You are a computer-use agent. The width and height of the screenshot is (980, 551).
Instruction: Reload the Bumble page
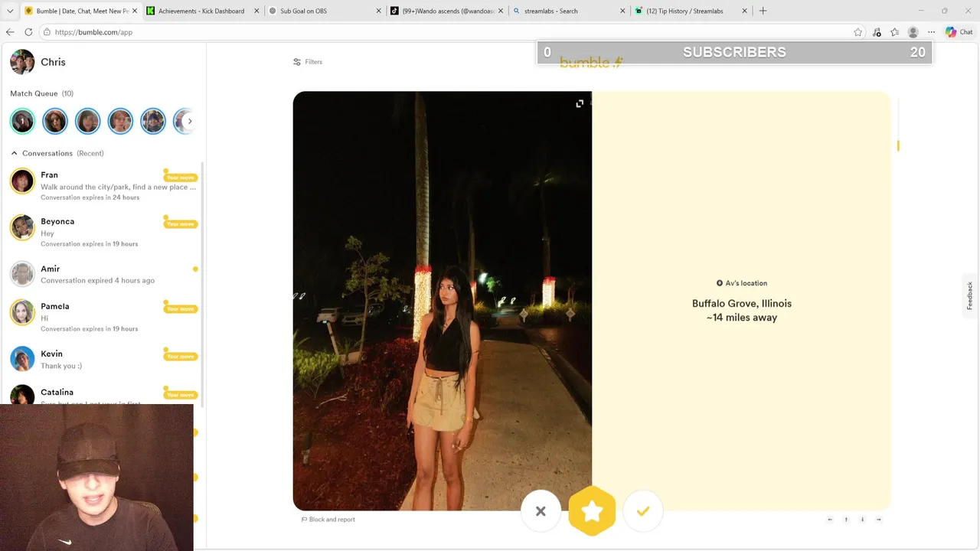(28, 32)
